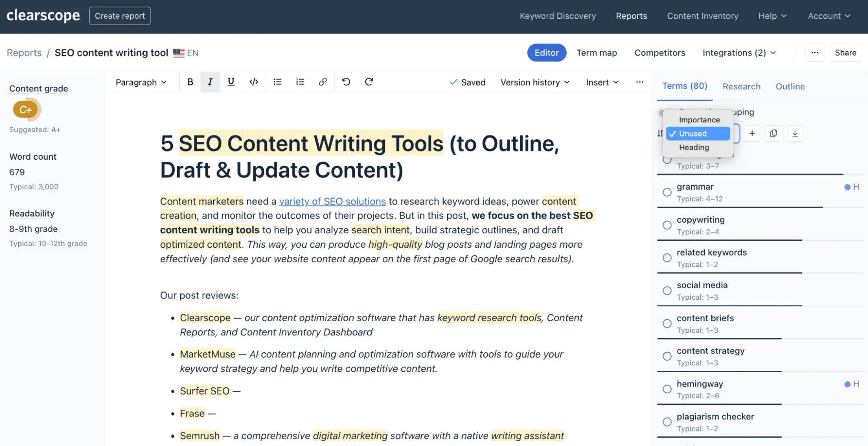
Task: Click the Create report button
Action: [120, 16]
